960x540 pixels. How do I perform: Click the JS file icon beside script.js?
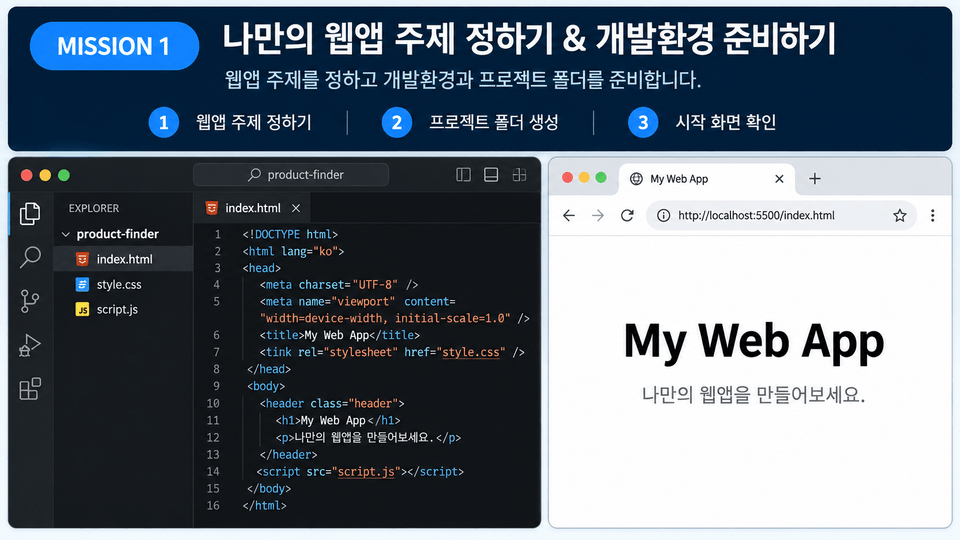pyautogui.click(x=82, y=310)
